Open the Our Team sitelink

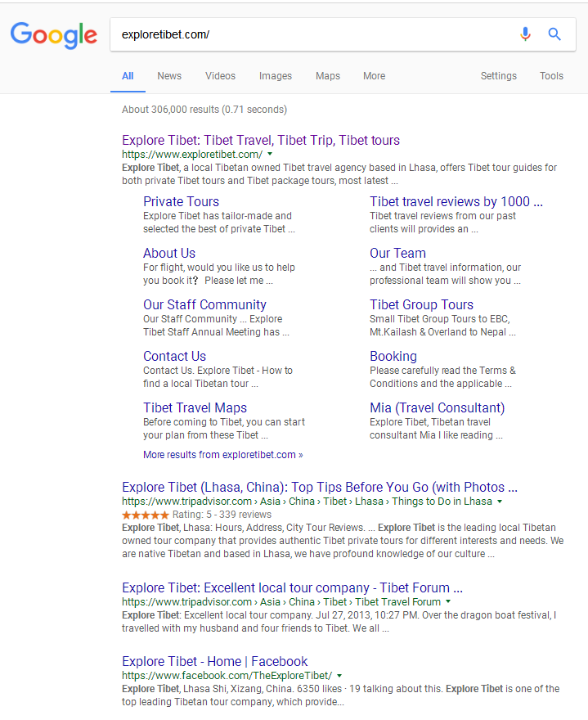tap(397, 253)
